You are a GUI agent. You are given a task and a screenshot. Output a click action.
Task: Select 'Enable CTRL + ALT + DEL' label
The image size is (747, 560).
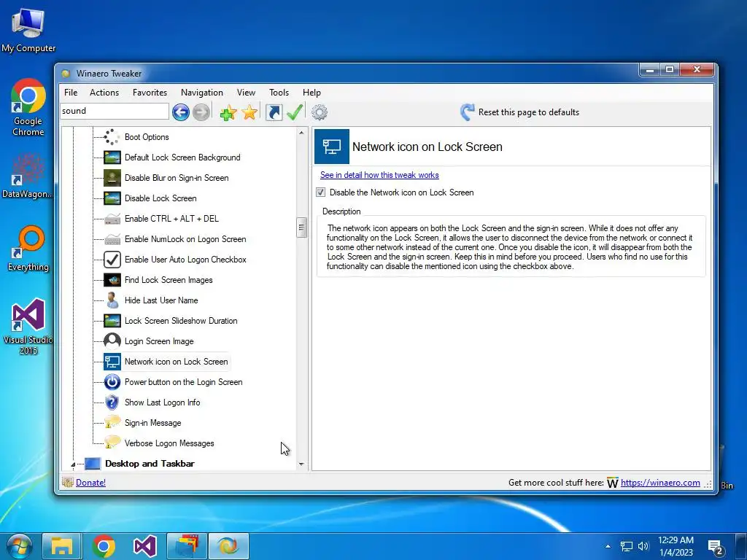171,219
